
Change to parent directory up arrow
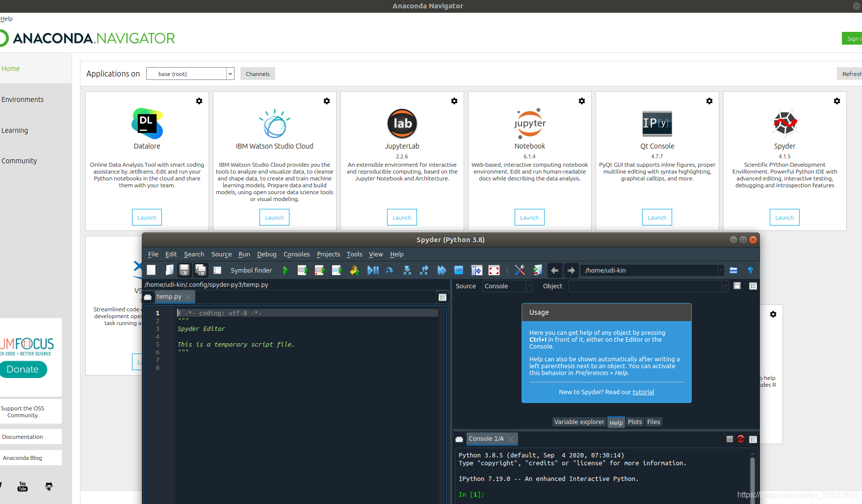point(750,270)
